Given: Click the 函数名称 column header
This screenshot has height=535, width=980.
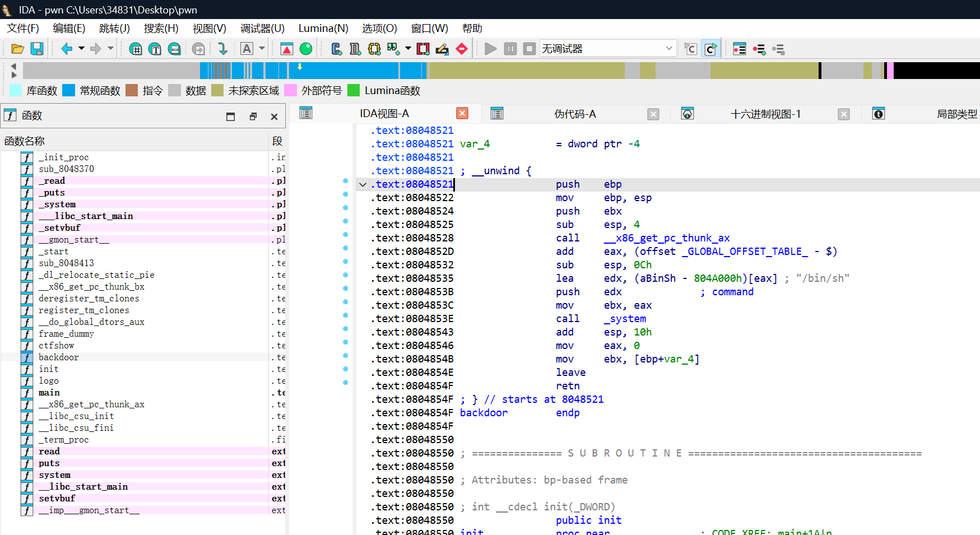Looking at the screenshot, I should (x=134, y=141).
